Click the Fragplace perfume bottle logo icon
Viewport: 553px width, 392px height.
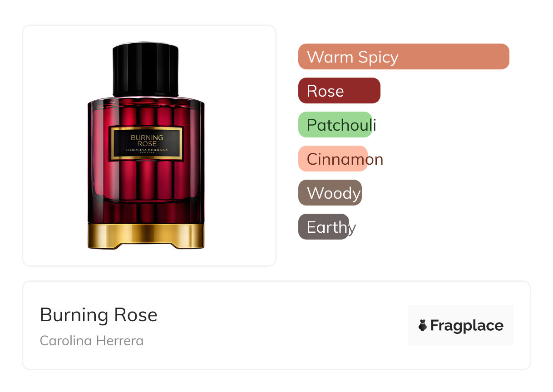(x=423, y=325)
